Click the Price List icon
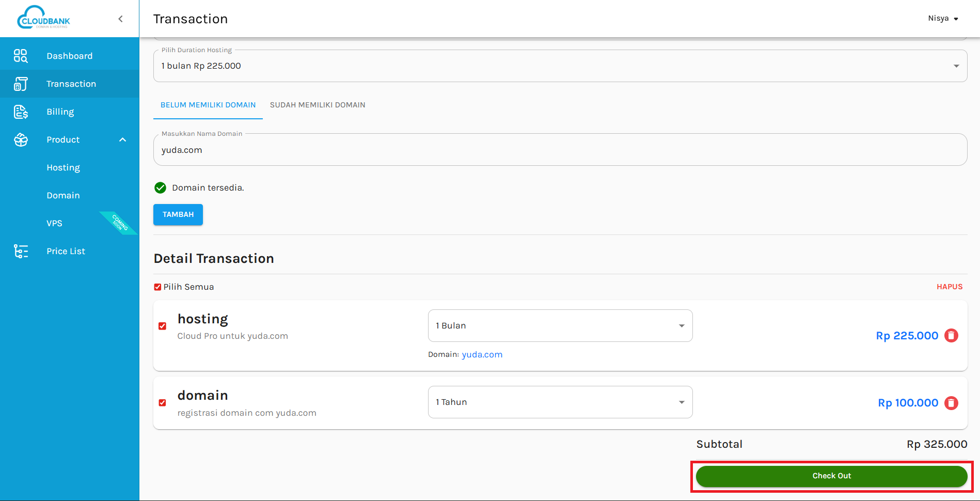The image size is (980, 501). [x=21, y=251]
